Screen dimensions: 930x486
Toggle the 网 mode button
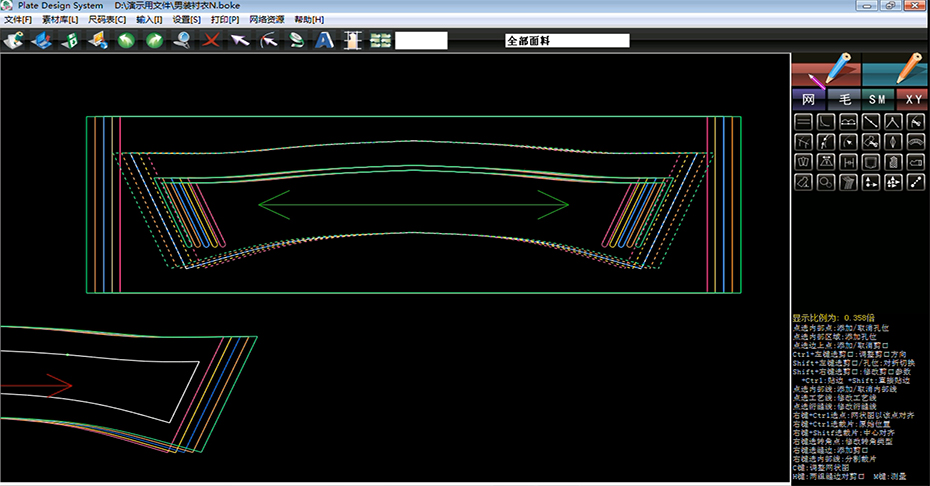808,99
